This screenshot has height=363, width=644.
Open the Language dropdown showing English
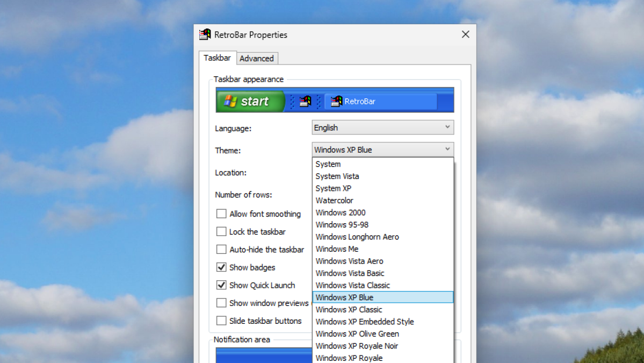coord(383,127)
